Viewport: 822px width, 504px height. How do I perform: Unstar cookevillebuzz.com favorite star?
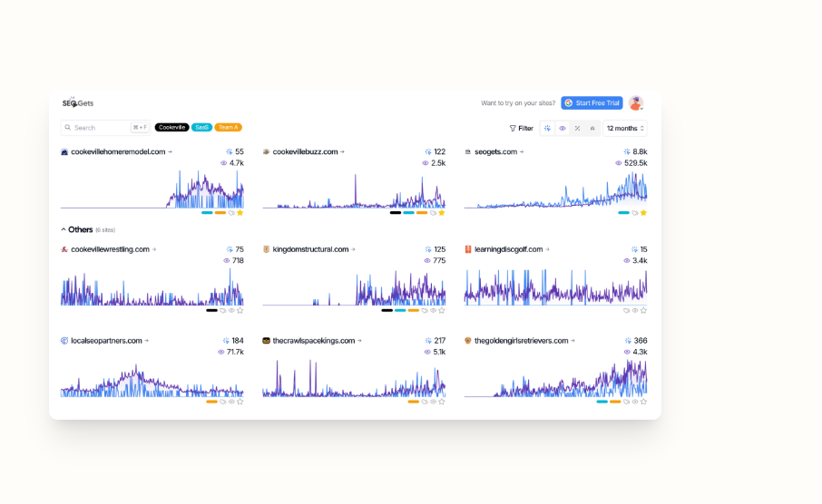pyautogui.click(x=442, y=213)
